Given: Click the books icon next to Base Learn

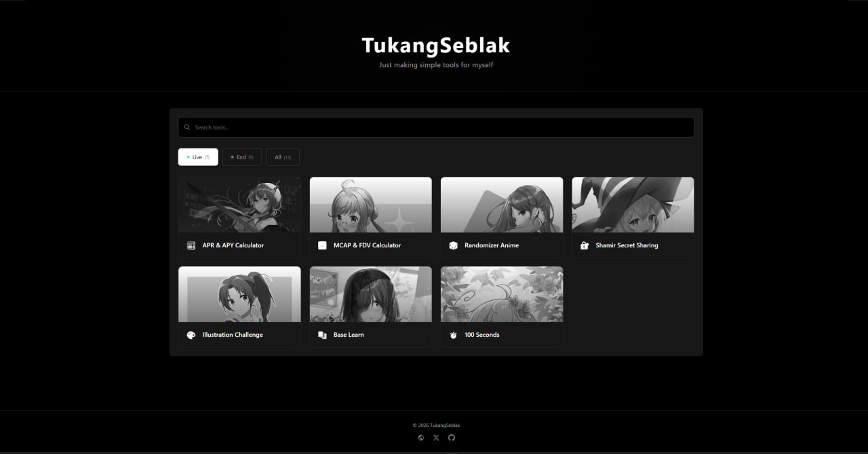Looking at the screenshot, I should 322,335.
